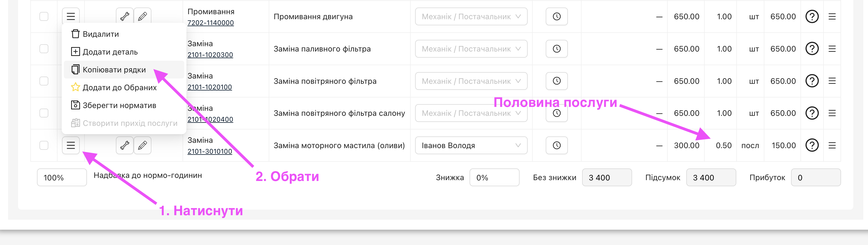
Task: Choose Копіювати рядки from context menu
Action: [114, 70]
